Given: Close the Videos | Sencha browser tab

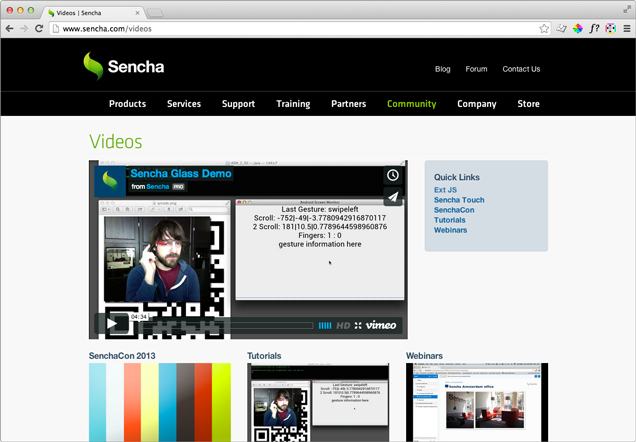Looking at the screenshot, I should click(137, 13).
